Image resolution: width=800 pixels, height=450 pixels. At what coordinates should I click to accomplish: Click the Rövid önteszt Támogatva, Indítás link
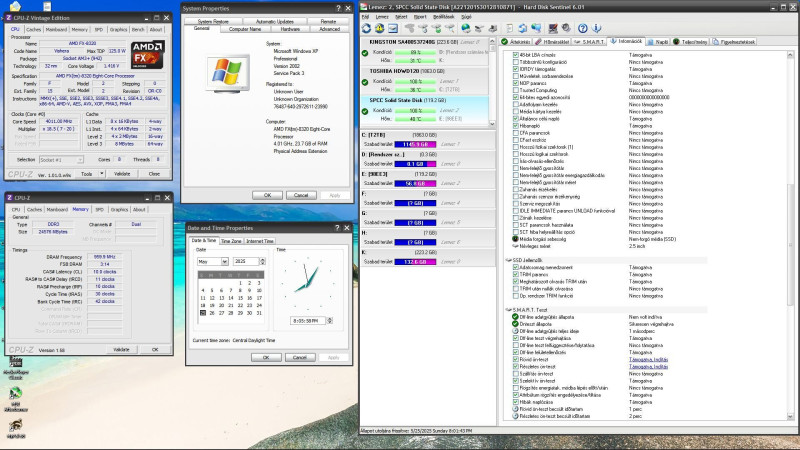point(648,359)
